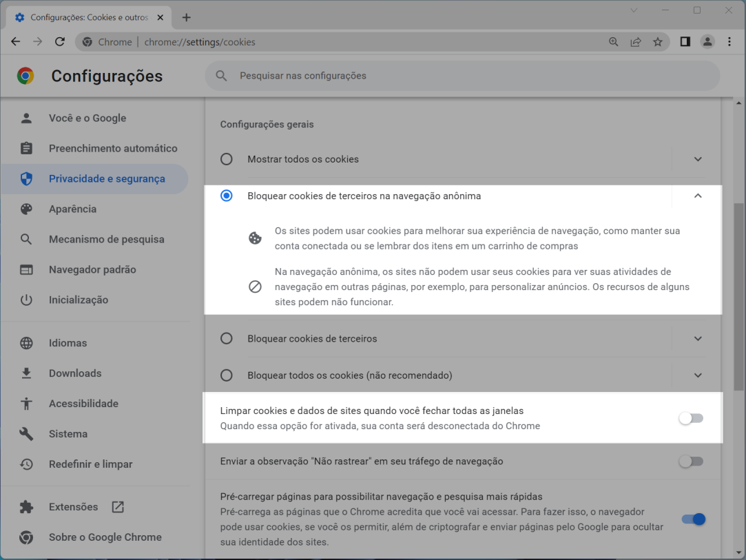The width and height of the screenshot is (746, 560).
Task: Click the wrench icon for Sistema
Action: (26, 434)
